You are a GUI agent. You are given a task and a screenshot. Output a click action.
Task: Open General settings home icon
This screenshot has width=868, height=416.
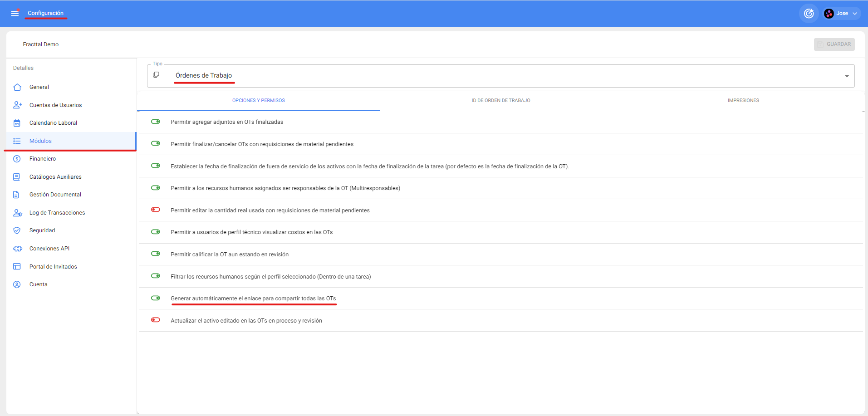(x=17, y=87)
